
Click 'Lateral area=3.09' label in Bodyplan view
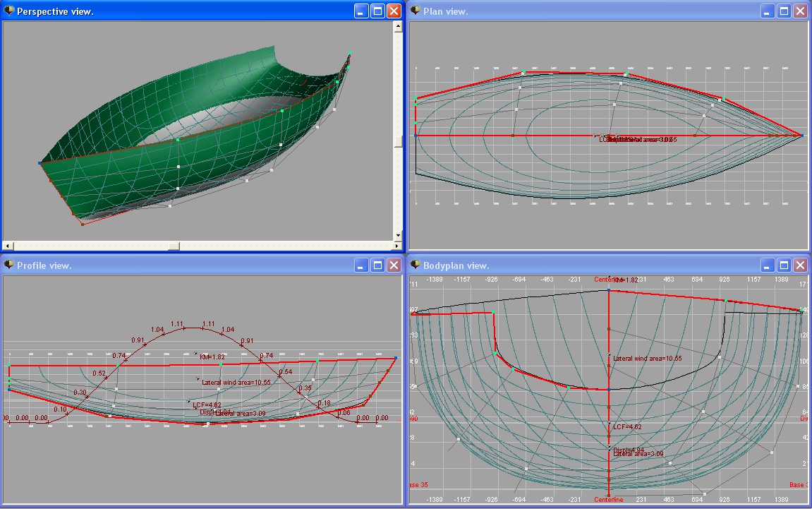click(638, 454)
